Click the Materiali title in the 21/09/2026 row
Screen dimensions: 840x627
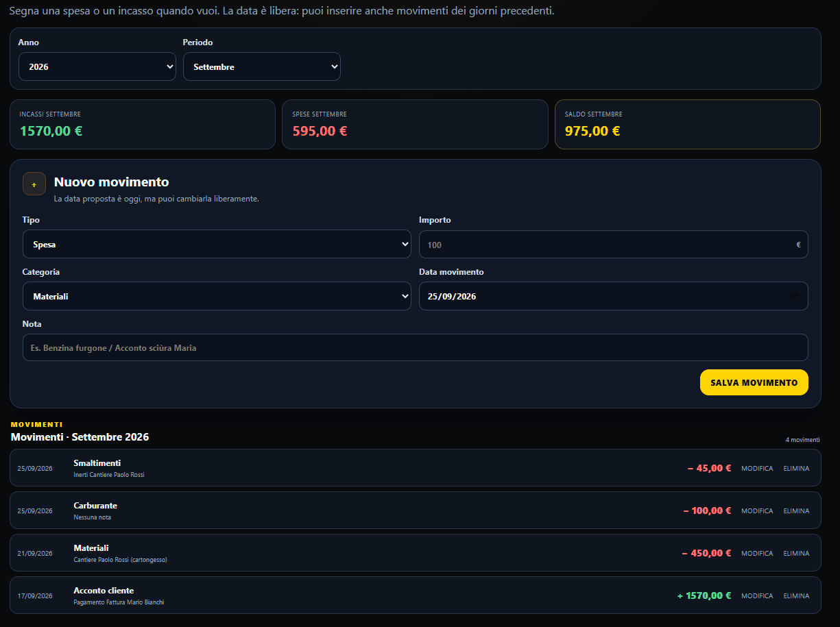tap(91, 548)
